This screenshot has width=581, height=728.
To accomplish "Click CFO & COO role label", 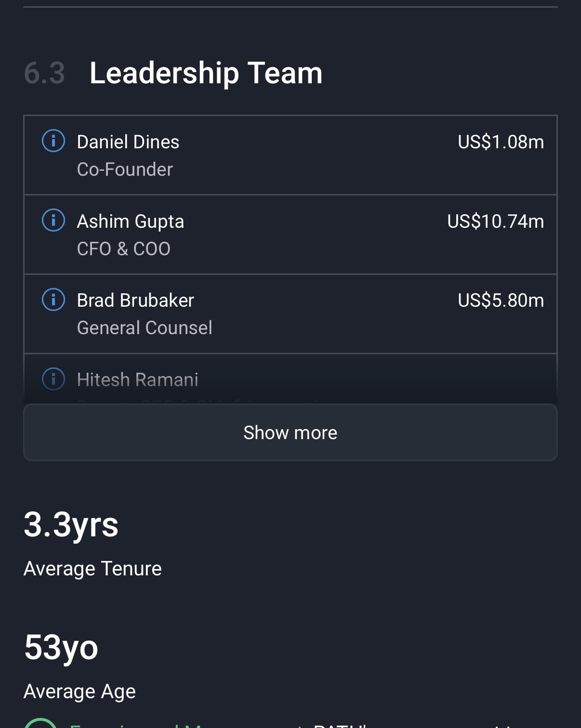I will (123, 249).
